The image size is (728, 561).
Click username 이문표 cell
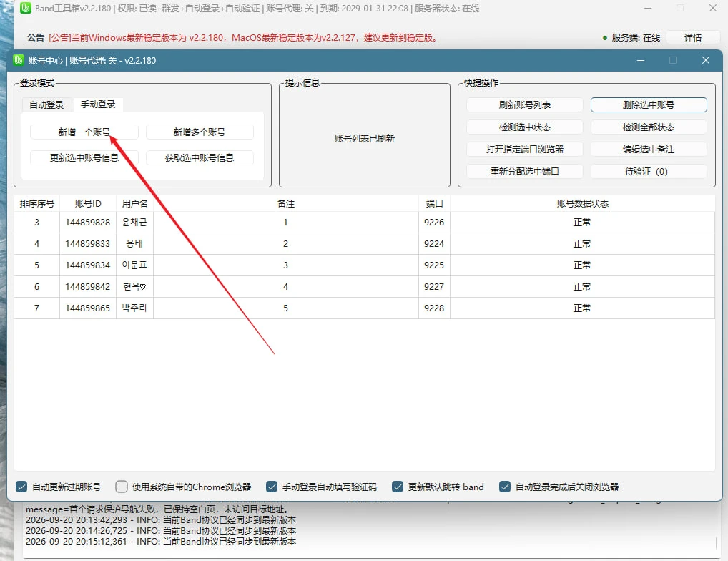(134, 265)
